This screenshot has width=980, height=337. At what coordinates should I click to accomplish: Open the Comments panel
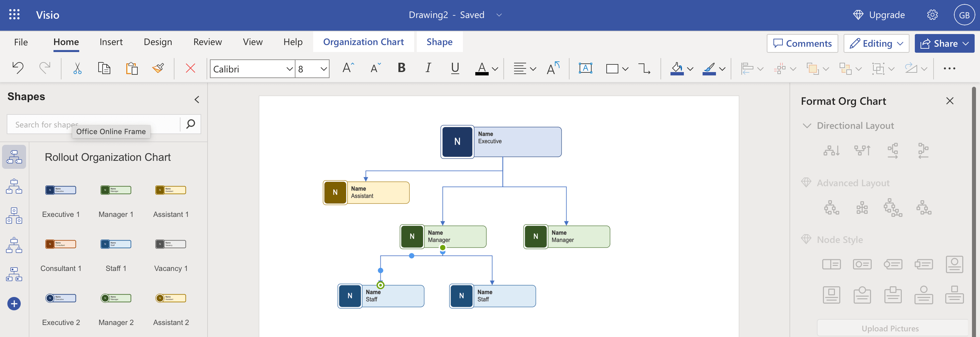(x=802, y=43)
